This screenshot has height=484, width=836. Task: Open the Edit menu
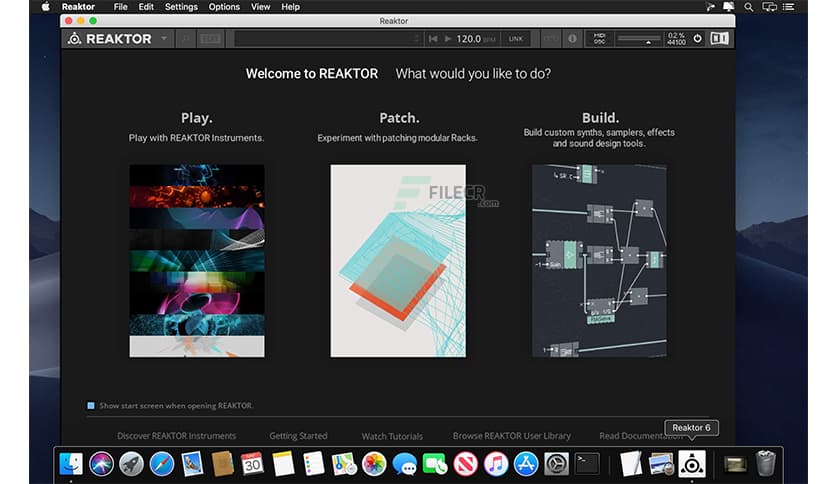[146, 7]
